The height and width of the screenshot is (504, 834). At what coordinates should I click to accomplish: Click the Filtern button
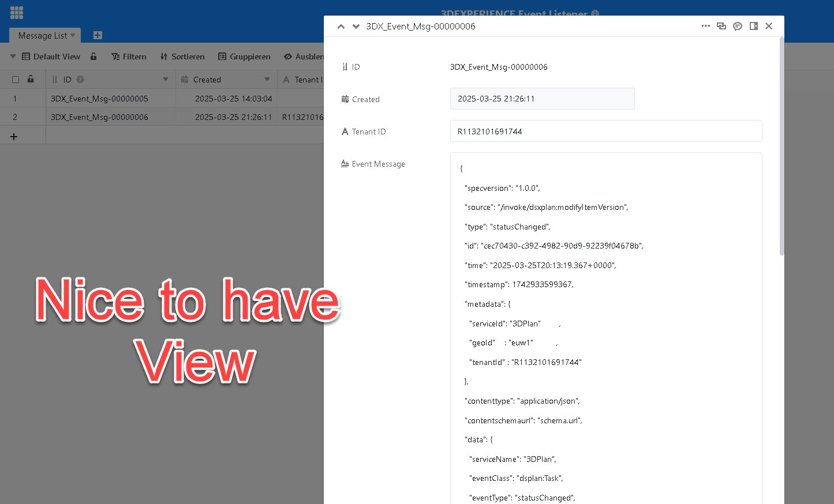pos(129,57)
